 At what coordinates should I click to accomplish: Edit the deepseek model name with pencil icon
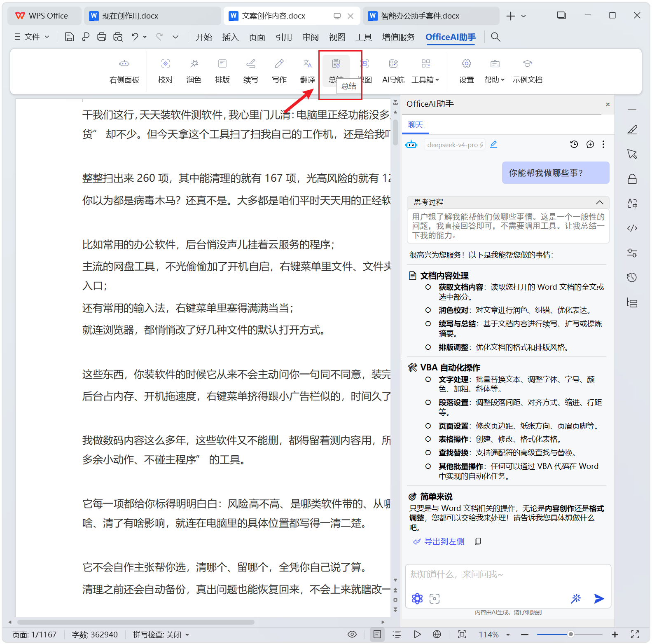(493, 144)
